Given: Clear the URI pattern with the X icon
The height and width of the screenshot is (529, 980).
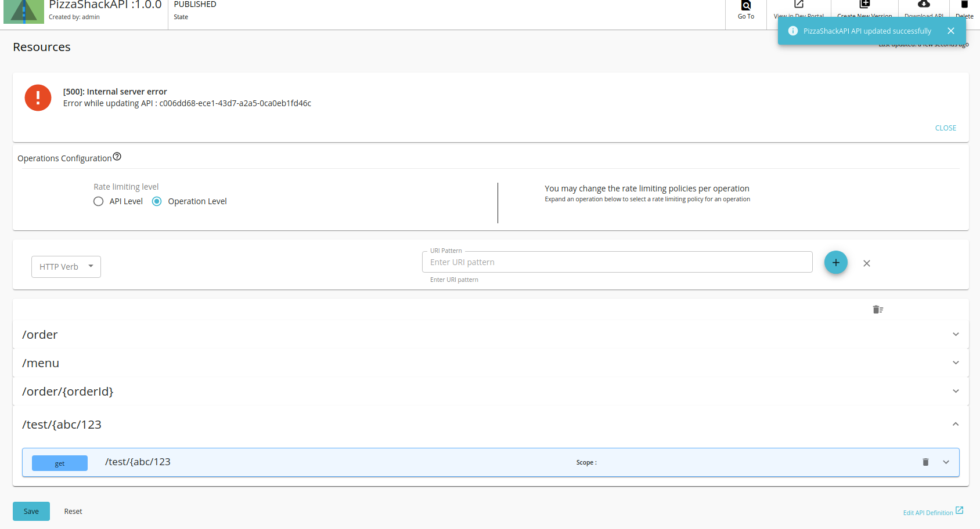Looking at the screenshot, I should coord(866,263).
